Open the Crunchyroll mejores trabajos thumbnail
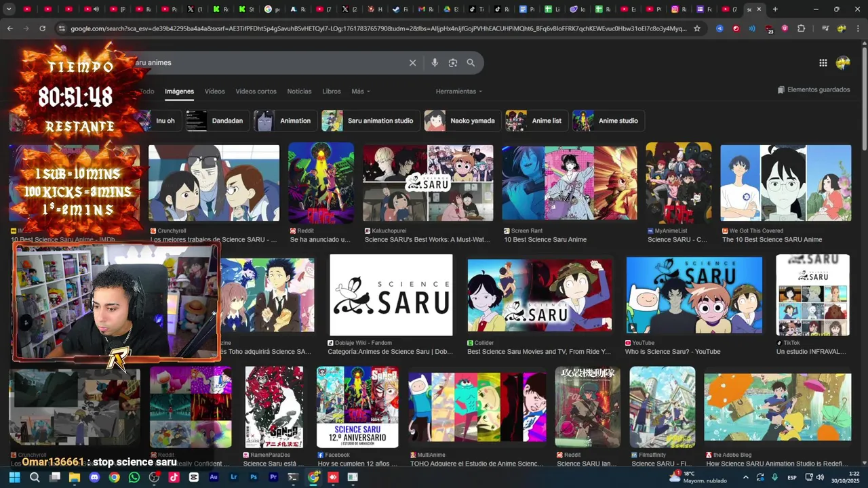The height and width of the screenshot is (488, 868). (x=214, y=183)
